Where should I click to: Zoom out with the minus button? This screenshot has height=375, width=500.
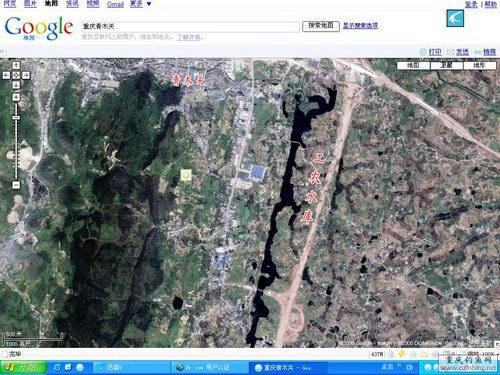point(16,185)
